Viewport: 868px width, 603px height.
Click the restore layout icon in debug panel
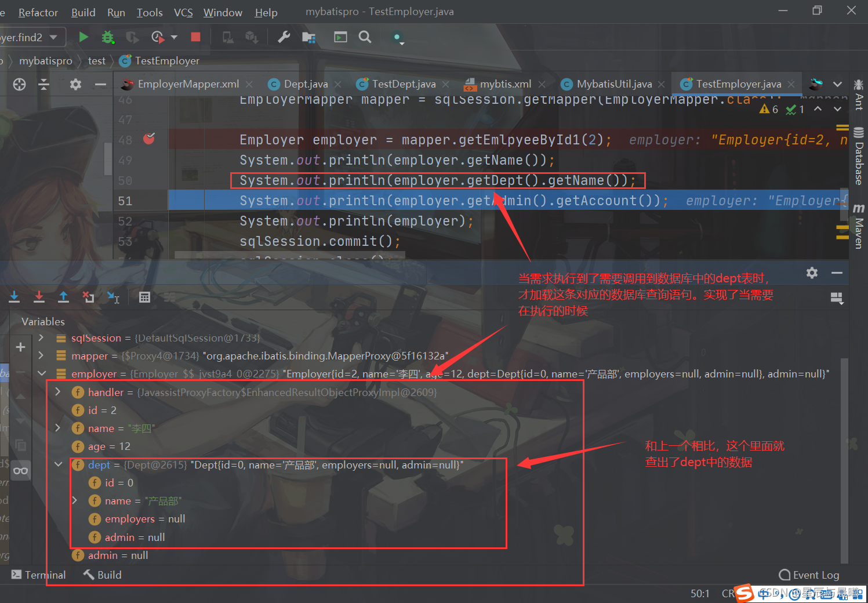click(837, 299)
